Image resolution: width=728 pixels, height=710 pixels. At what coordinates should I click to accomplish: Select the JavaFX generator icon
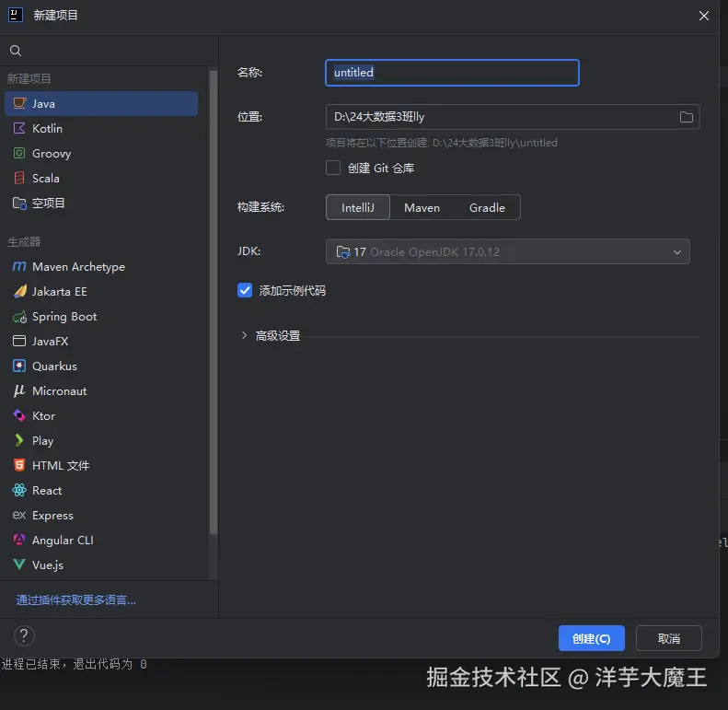pos(19,341)
